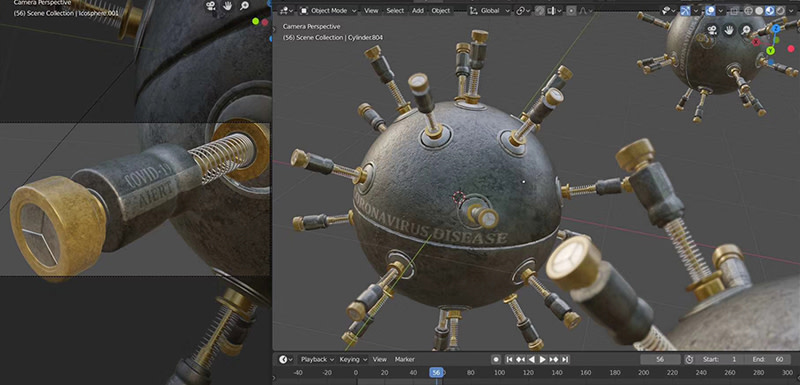Toggle X-ray mode

point(734,10)
